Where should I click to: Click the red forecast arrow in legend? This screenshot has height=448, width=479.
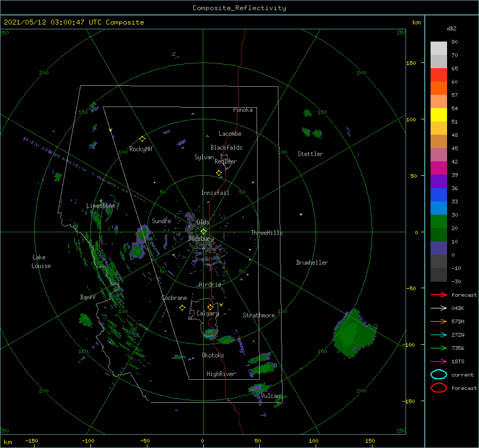click(439, 295)
